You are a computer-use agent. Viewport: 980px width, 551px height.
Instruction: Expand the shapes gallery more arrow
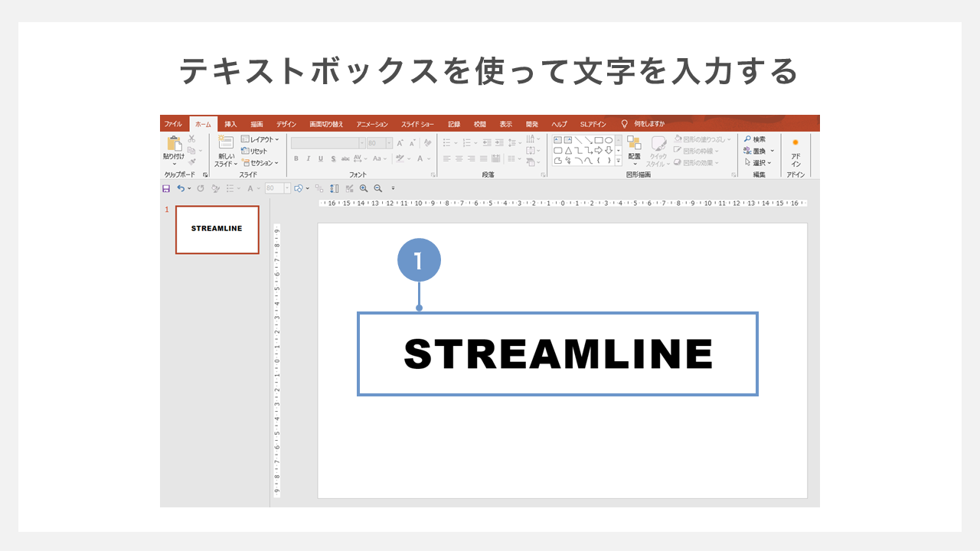(619, 161)
